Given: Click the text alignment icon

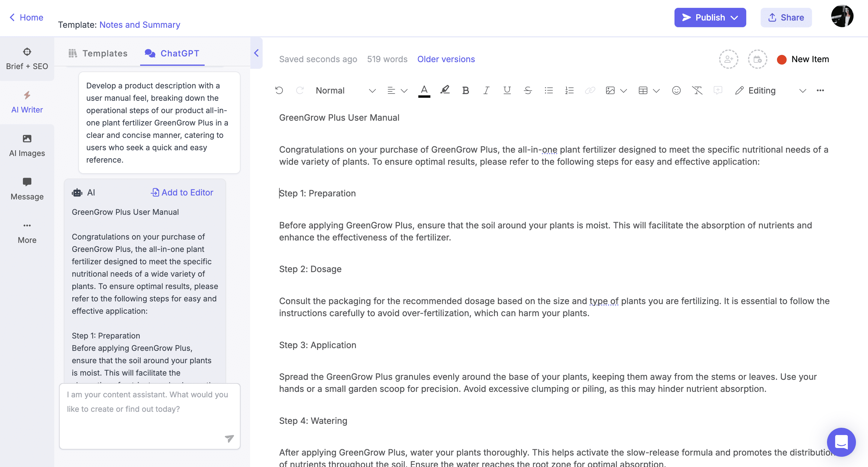Looking at the screenshot, I should pyautogui.click(x=391, y=91).
